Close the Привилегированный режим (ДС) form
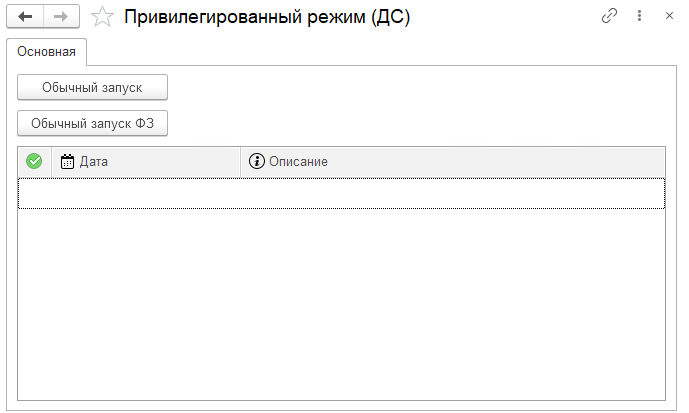Image resolution: width=689 pixels, height=413 pixels. click(669, 16)
